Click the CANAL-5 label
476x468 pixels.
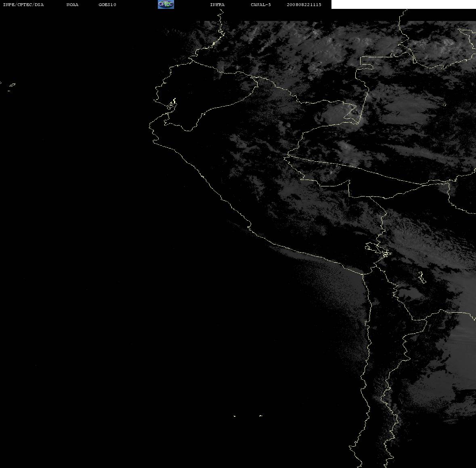pos(260,4)
